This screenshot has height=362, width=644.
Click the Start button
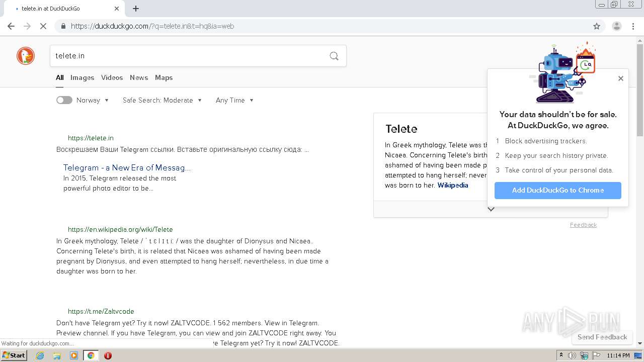tap(14, 355)
